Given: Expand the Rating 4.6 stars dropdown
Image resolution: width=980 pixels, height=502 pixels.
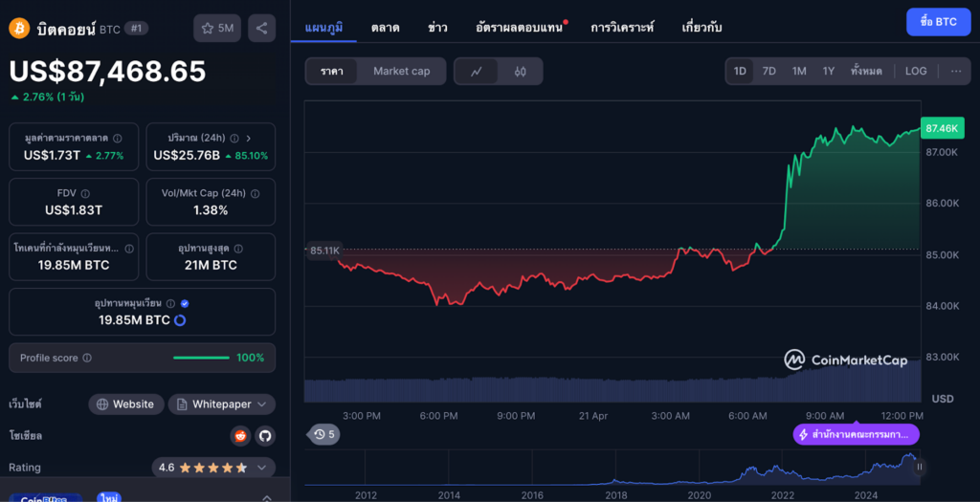Looking at the screenshot, I should (213, 468).
